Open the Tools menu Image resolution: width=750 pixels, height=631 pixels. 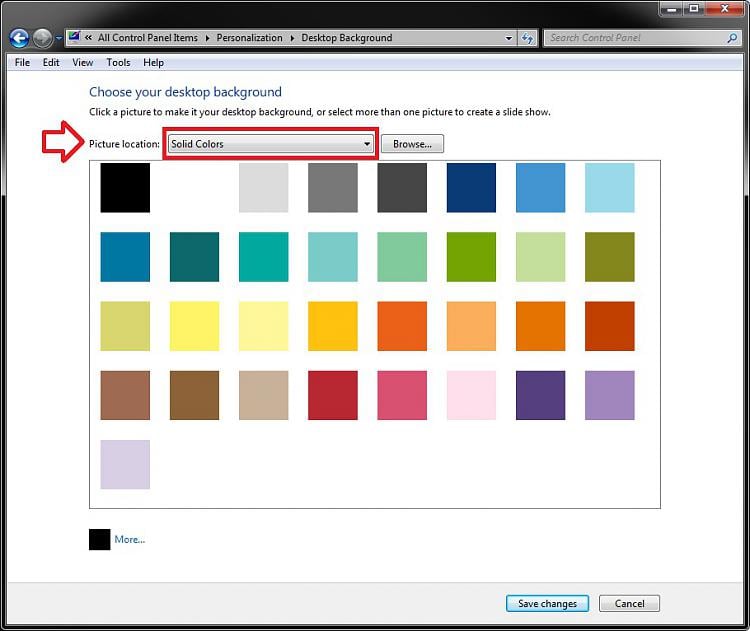click(x=118, y=63)
